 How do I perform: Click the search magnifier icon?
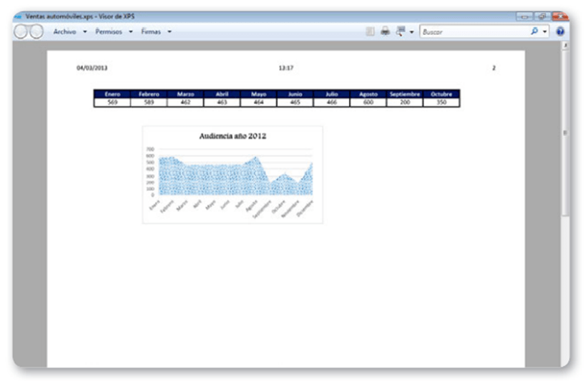pyautogui.click(x=534, y=32)
